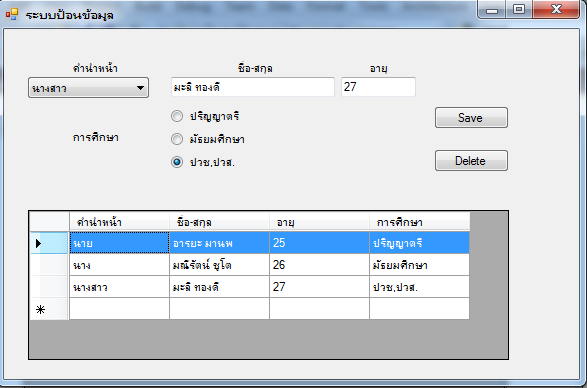Click the form icon in title bar
The image size is (587, 388).
coord(12,15)
